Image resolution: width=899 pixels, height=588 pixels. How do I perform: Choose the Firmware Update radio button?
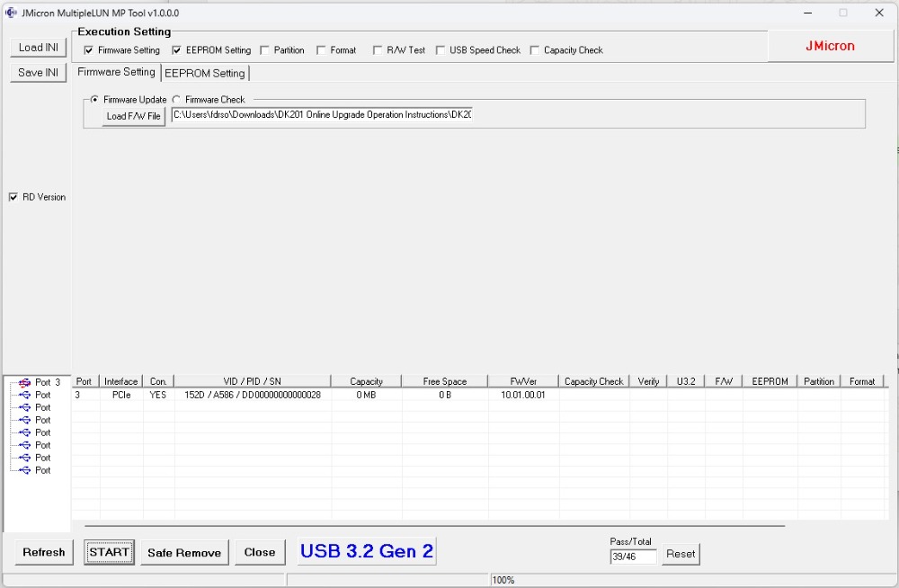click(94, 100)
